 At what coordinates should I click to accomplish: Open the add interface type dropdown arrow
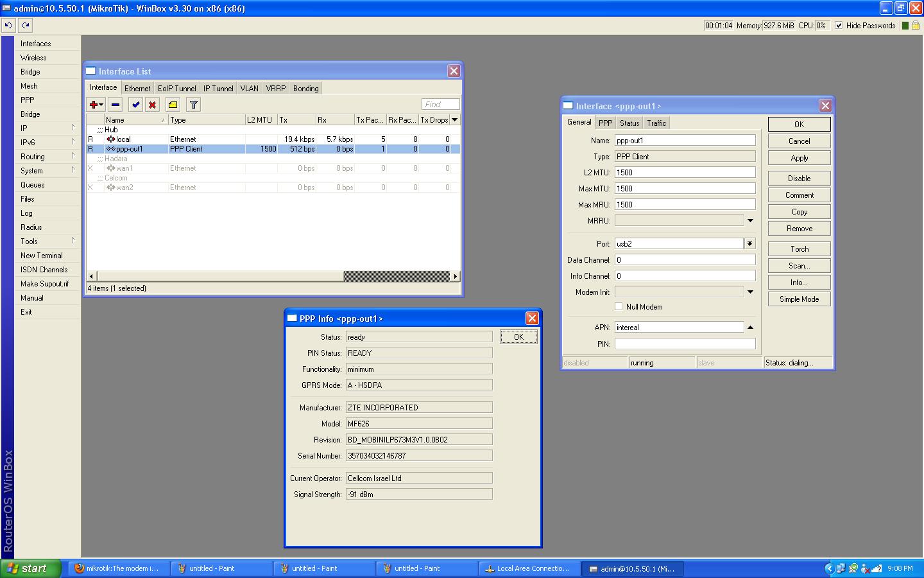tap(101, 105)
